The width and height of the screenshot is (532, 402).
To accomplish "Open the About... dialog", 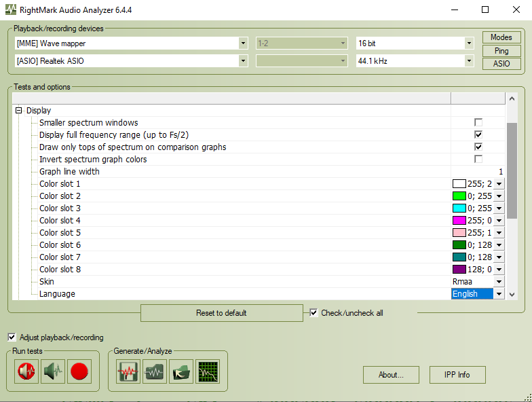I will coord(391,375).
